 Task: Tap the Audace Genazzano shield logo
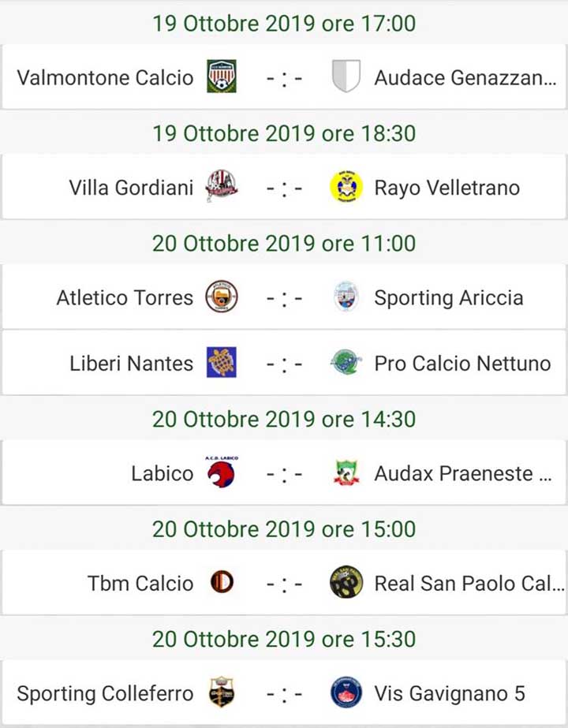click(346, 77)
